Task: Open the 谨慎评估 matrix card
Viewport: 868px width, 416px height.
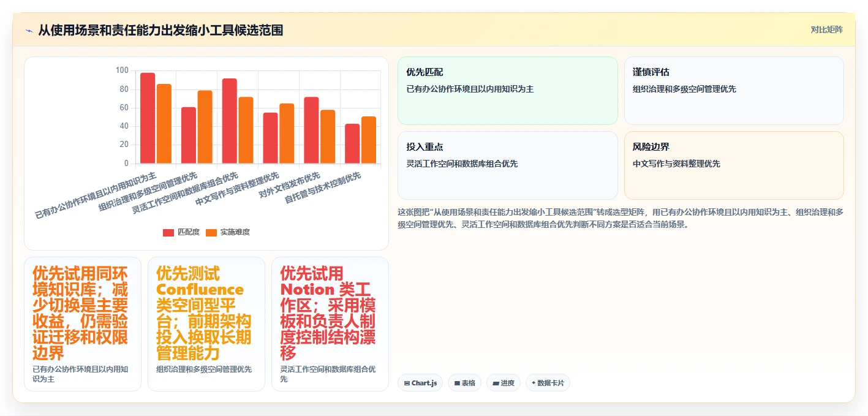Action: click(734, 91)
